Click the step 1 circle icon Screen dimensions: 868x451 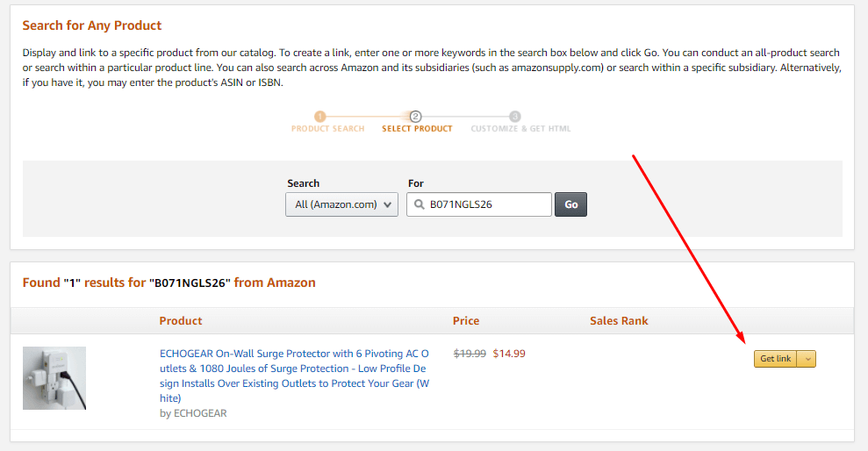coord(320,117)
